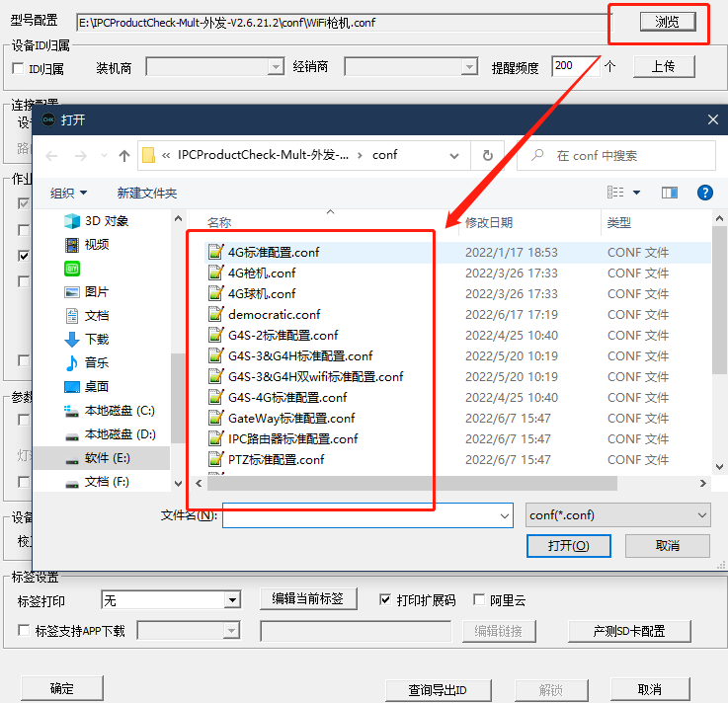The image size is (728, 703).
Task: Open recent locations chevron
Action: click(104, 156)
